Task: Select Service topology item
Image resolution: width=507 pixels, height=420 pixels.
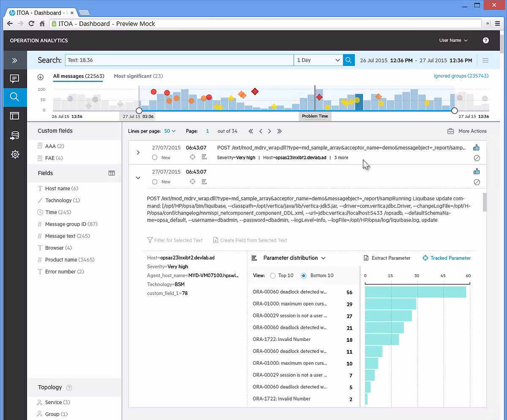Action: 54,402
